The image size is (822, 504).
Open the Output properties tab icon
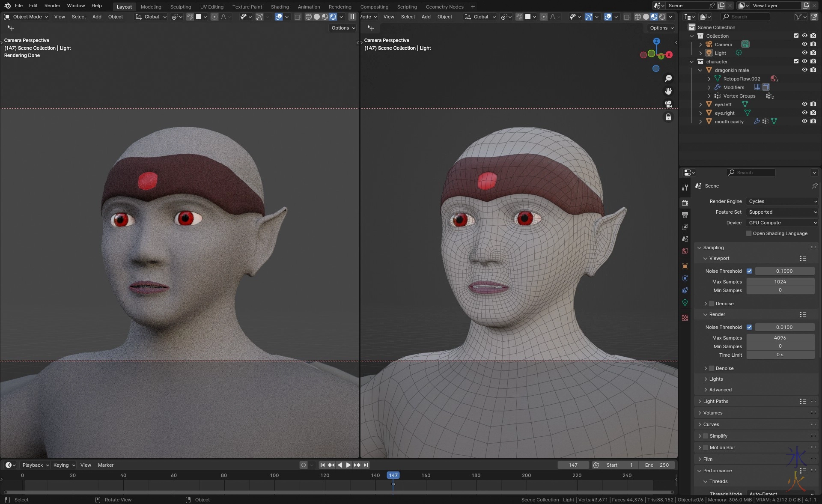click(x=685, y=215)
